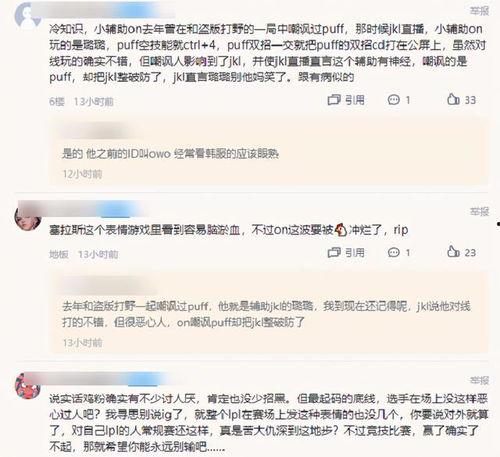This screenshot has width=500, height=457.
Task: Select the reply beginning 去年和盗版打野
Action: pos(266,314)
